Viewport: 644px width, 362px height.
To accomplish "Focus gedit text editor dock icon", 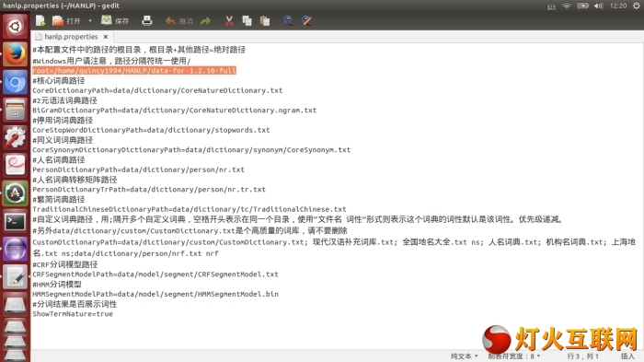I will (16, 276).
